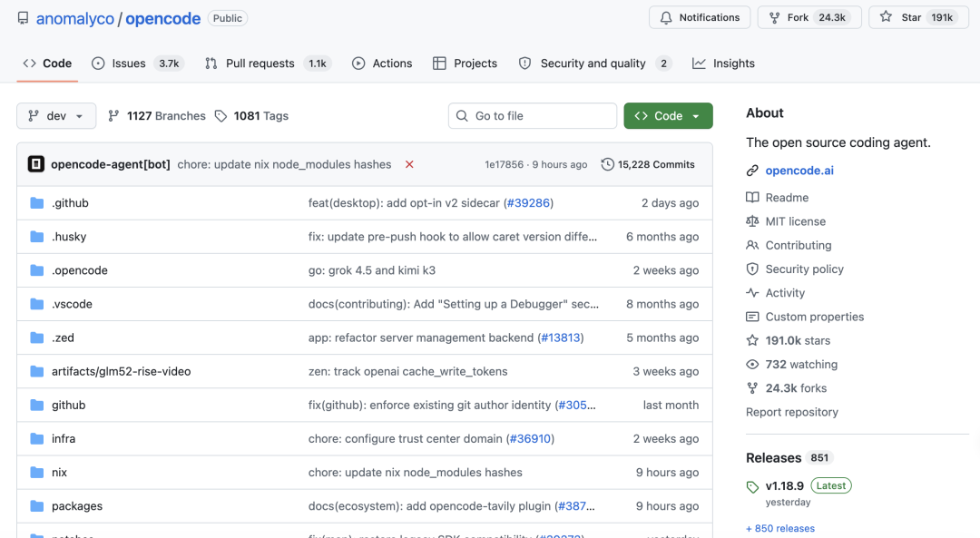Open pull request #39286 link
This screenshot has height=538, width=980.
[x=528, y=203]
